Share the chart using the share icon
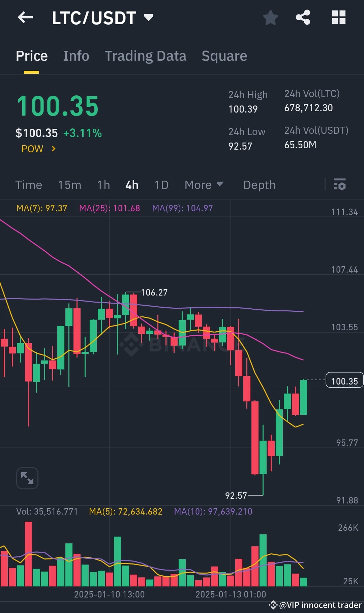The height and width of the screenshot is (613, 364). (303, 18)
